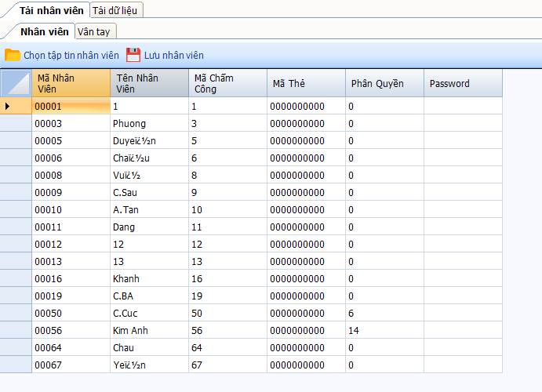Screen dimensions: 542x392
Task: Click the select-all grid corner cell
Action: [x=16, y=83]
